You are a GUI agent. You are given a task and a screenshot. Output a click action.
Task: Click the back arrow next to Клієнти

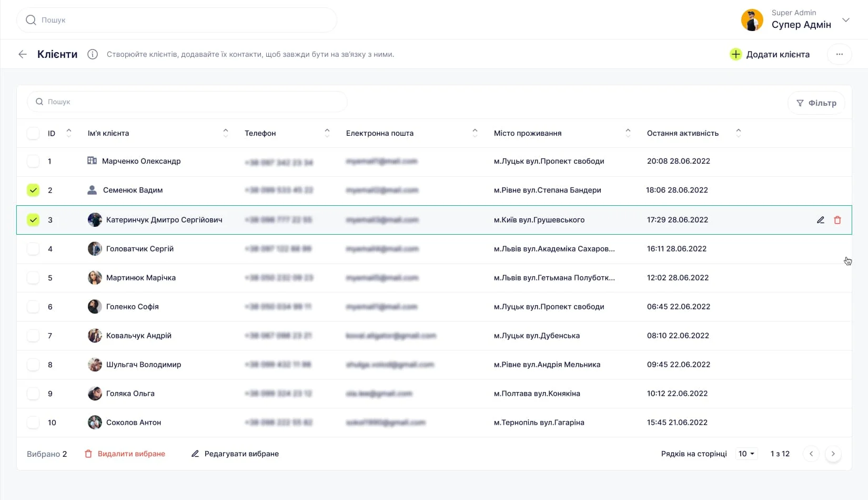pos(23,54)
